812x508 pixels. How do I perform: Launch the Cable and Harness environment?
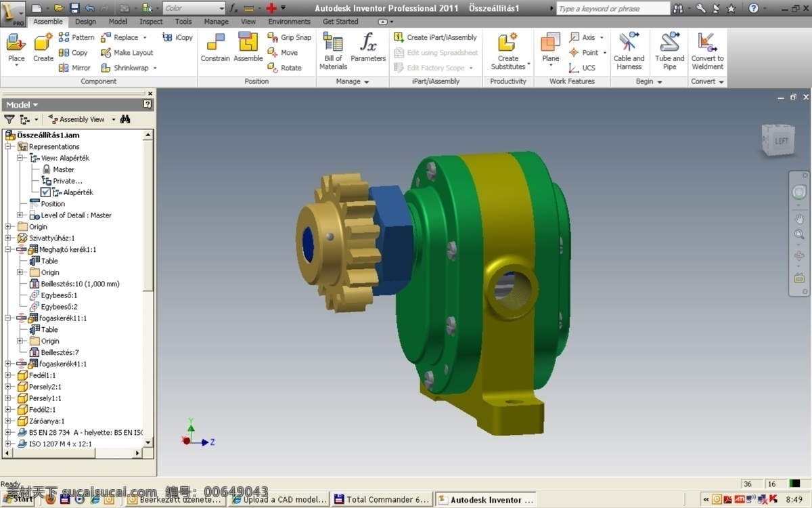pyautogui.click(x=629, y=51)
